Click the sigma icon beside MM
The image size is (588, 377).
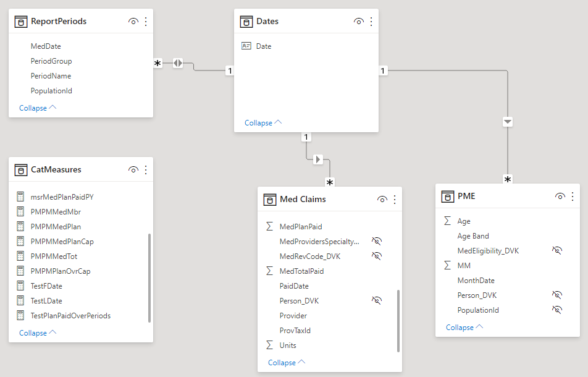(x=447, y=265)
